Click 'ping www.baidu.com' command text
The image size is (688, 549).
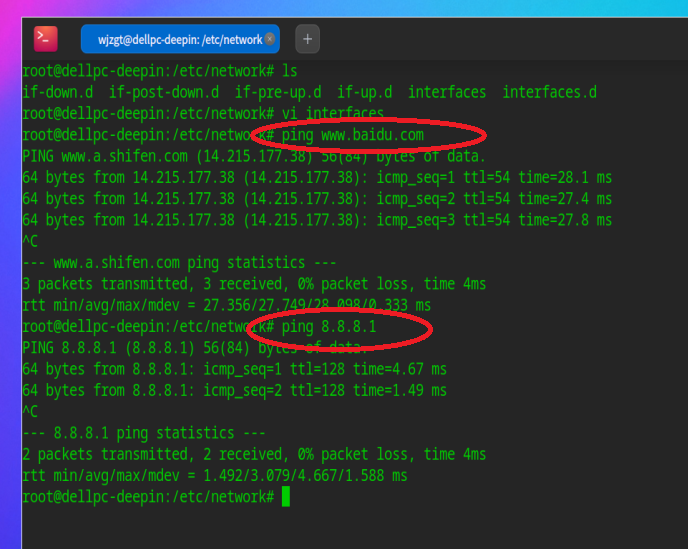352,135
